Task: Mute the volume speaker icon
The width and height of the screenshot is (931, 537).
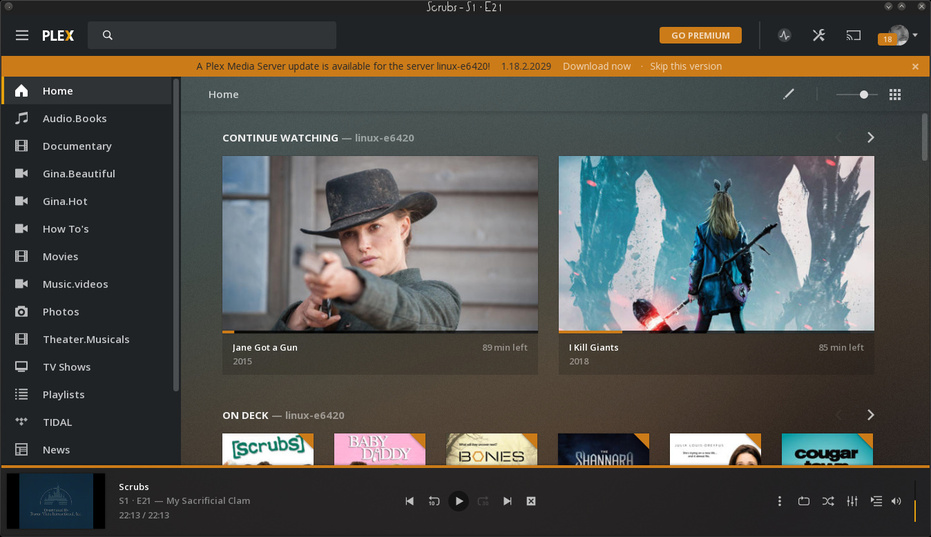Action: (x=897, y=501)
